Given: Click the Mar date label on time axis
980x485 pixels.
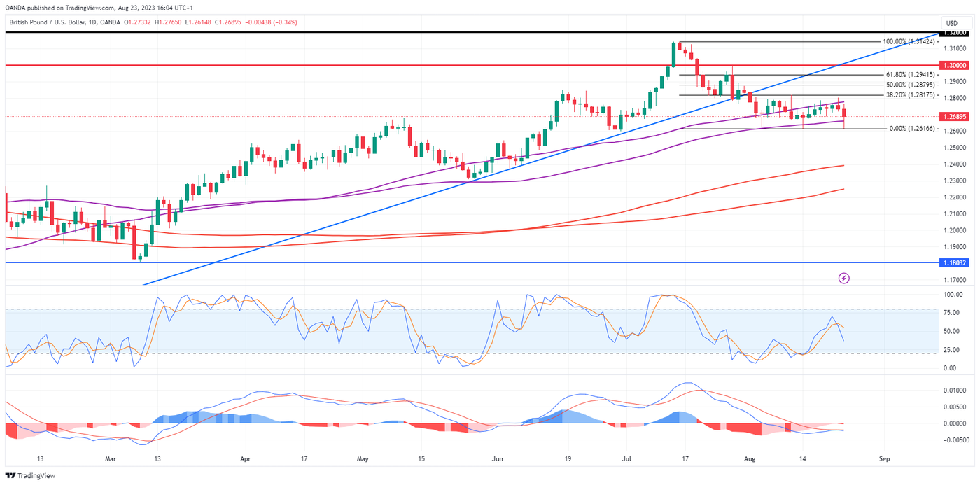Looking at the screenshot, I should pyautogui.click(x=109, y=459).
